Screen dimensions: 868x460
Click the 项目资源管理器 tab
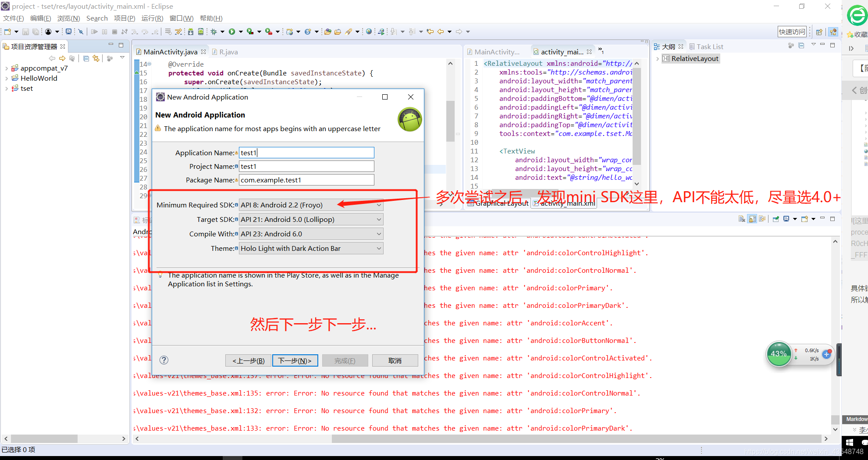(34, 46)
